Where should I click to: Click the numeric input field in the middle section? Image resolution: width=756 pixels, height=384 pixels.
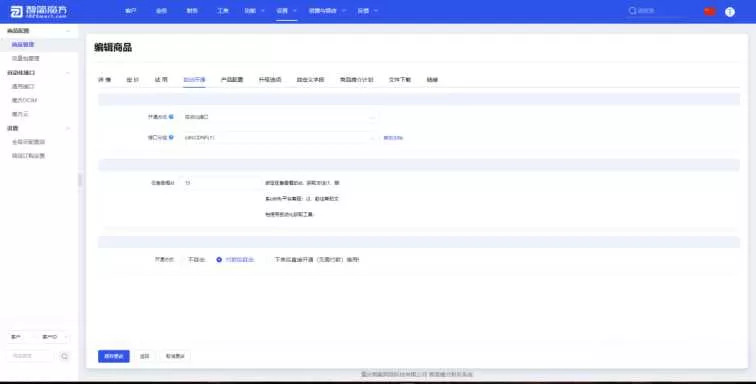(x=220, y=183)
